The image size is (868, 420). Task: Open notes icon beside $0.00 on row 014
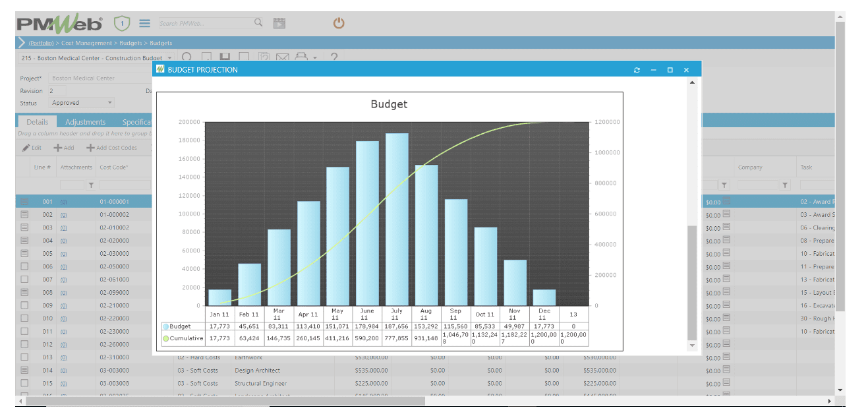(726, 369)
